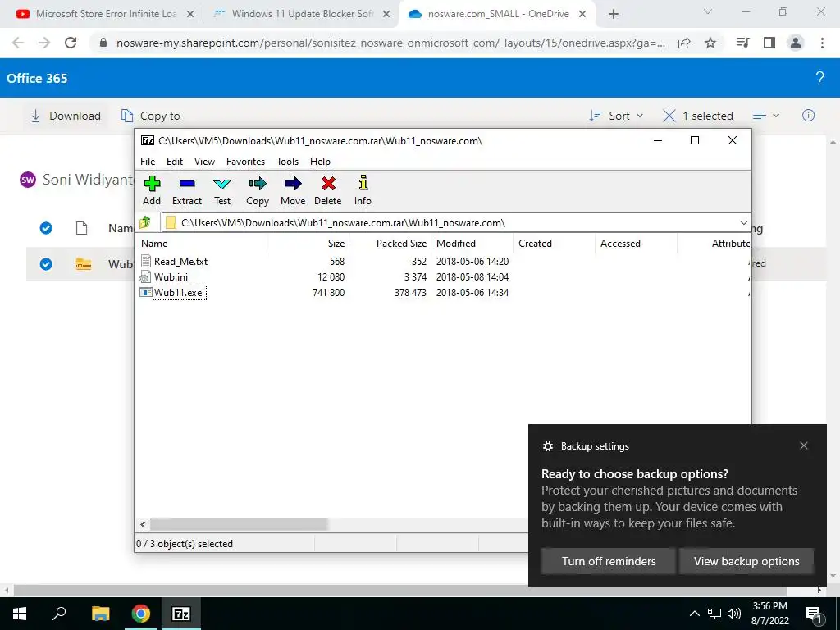This screenshot has width=840, height=630.
Task: Click the OneDrive Download button
Action: pos(66,116)
